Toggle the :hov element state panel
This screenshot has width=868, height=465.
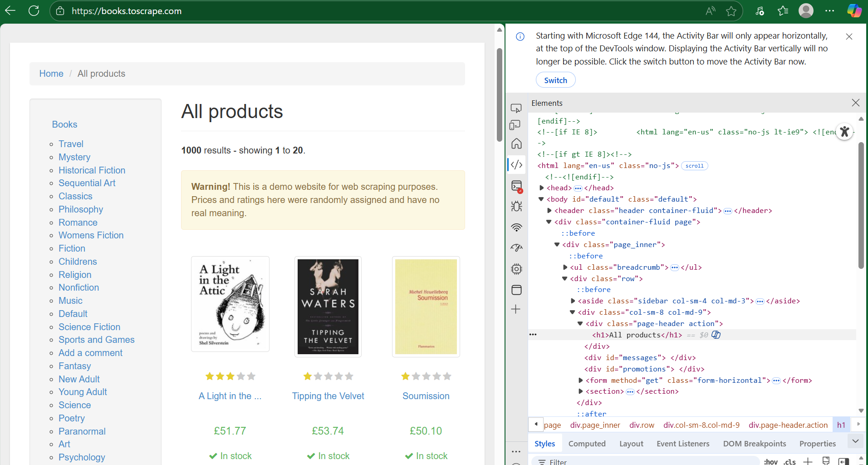tap(770, 461)
